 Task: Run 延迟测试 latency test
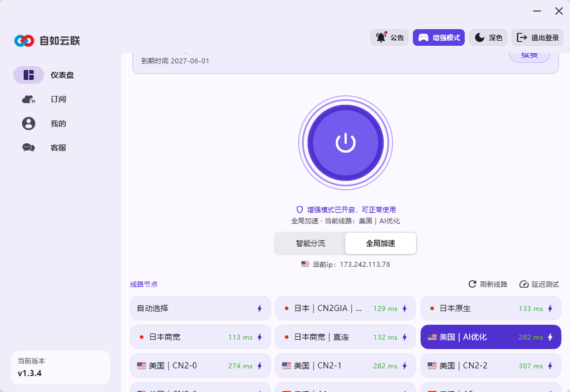pos(539,284)
